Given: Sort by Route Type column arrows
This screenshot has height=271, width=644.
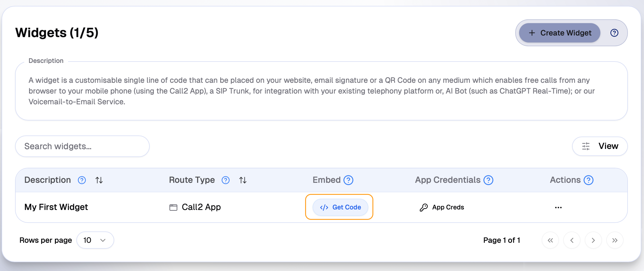Looking at the screenshot, I should click(x=243, y=180).
